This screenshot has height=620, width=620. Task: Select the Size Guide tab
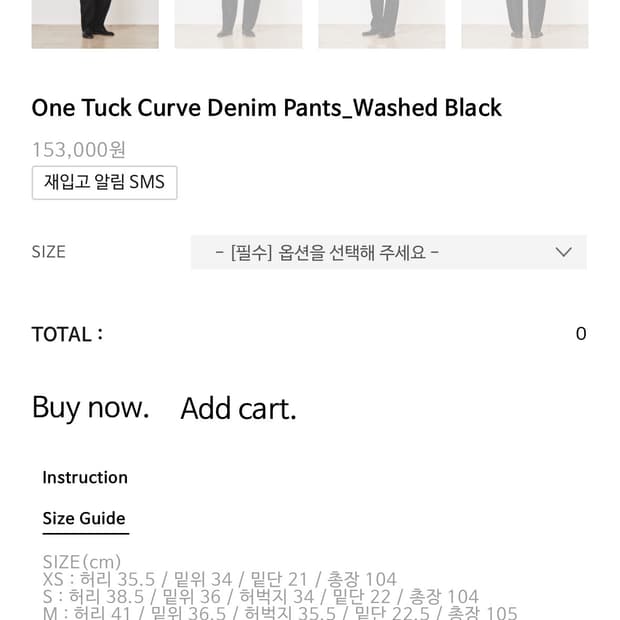[84, 518]
